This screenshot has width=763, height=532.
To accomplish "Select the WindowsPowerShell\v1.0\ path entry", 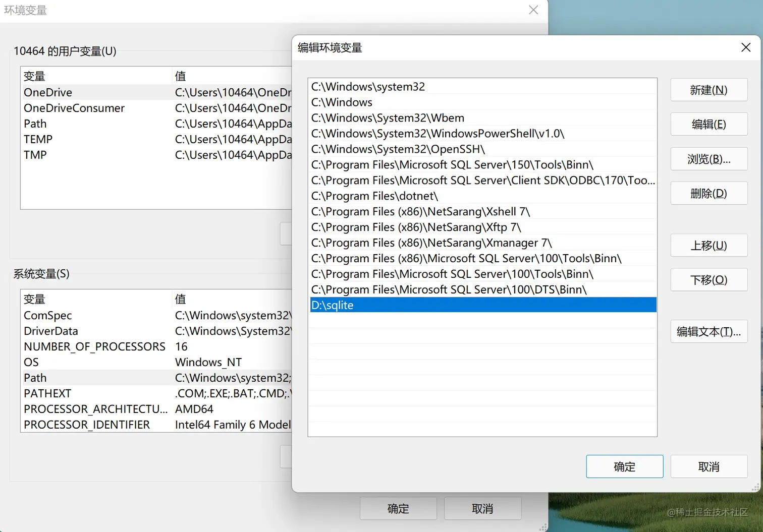I will 483,134.
